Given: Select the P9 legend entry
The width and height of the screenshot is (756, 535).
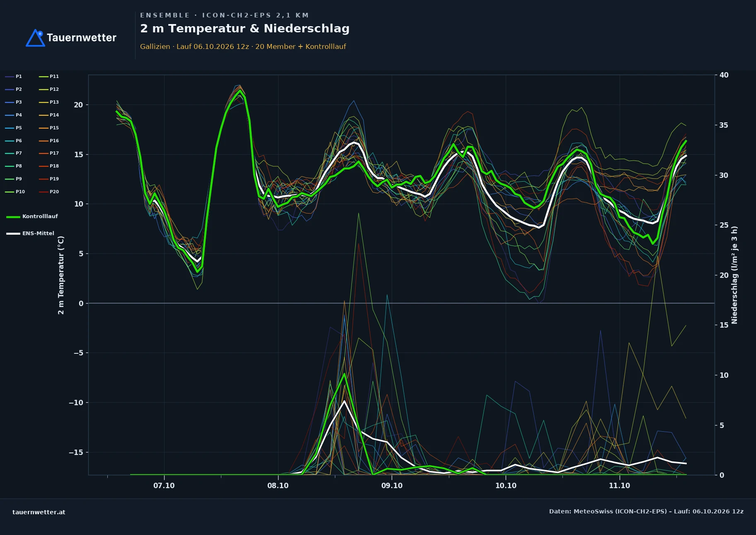Looking at the screenshot, I should (14, 179).
